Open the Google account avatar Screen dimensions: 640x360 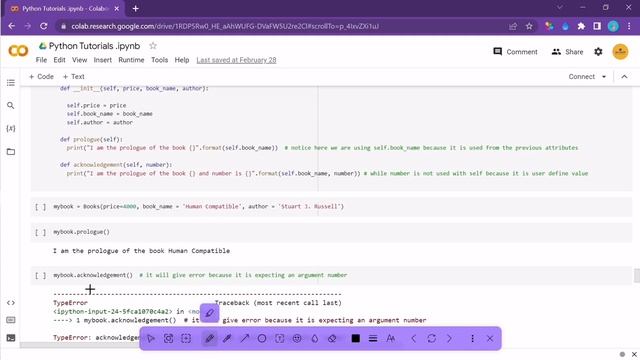[x=620, y=52]
